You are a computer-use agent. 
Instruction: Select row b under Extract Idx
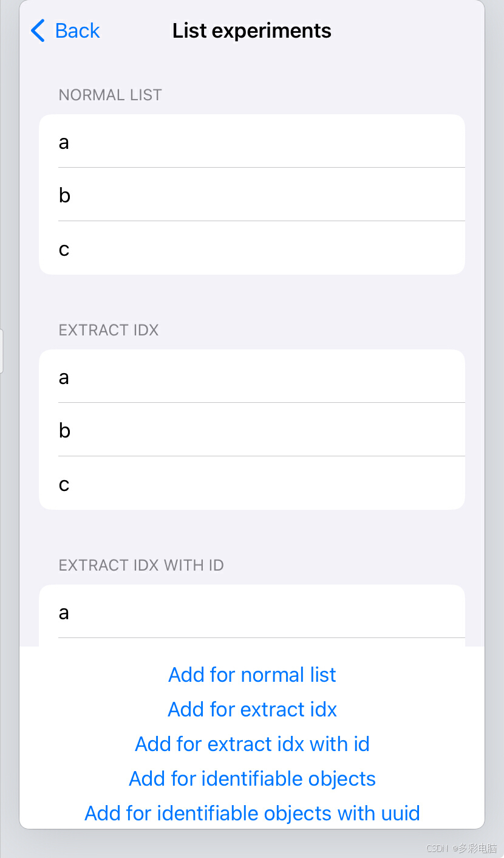[x=251, y=430]
